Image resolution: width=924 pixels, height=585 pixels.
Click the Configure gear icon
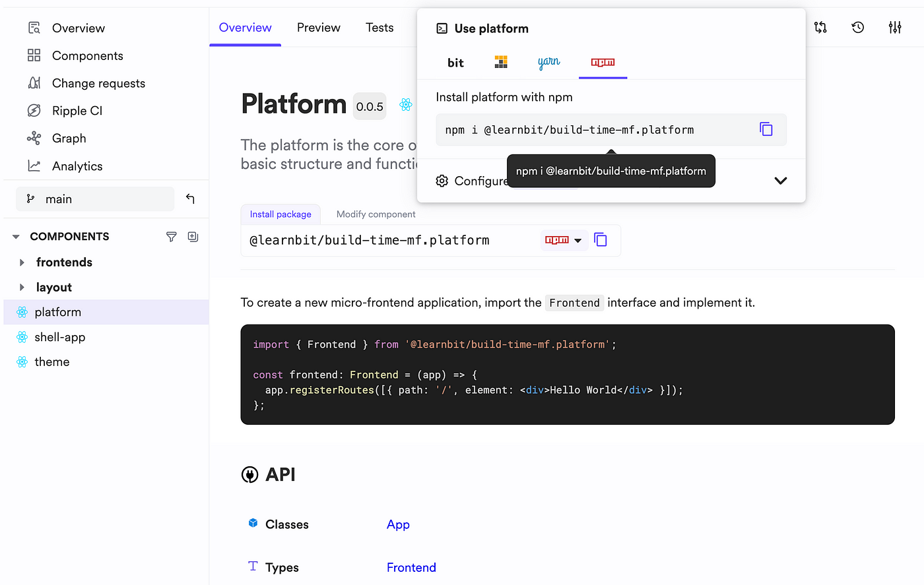(x=442, y=181)
